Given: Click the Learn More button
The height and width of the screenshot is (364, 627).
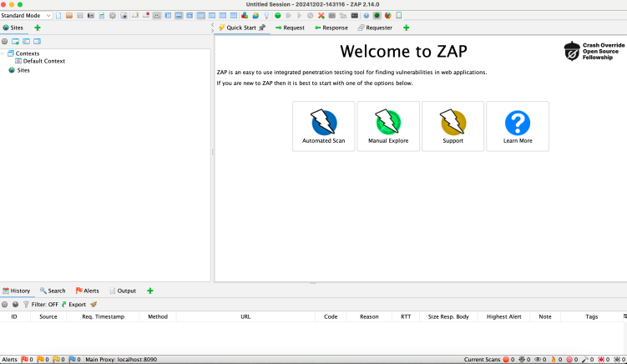Looking at the screenshot, I should (518, 126).
